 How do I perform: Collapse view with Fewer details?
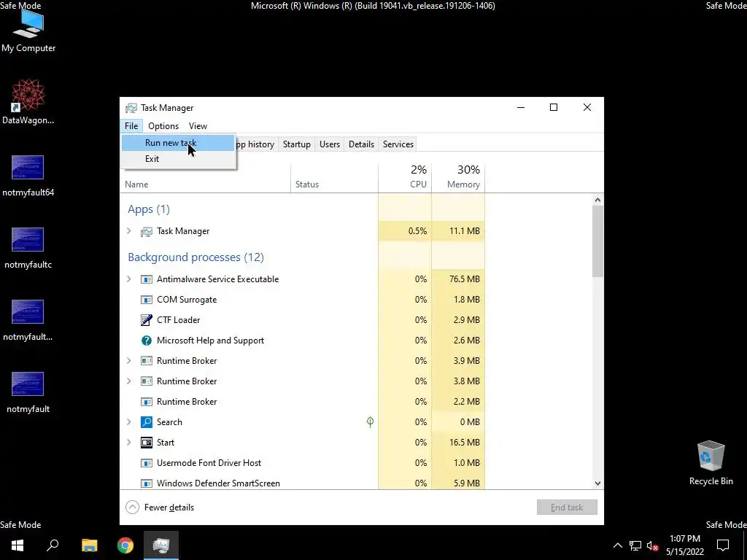click(x=160, y=507)
